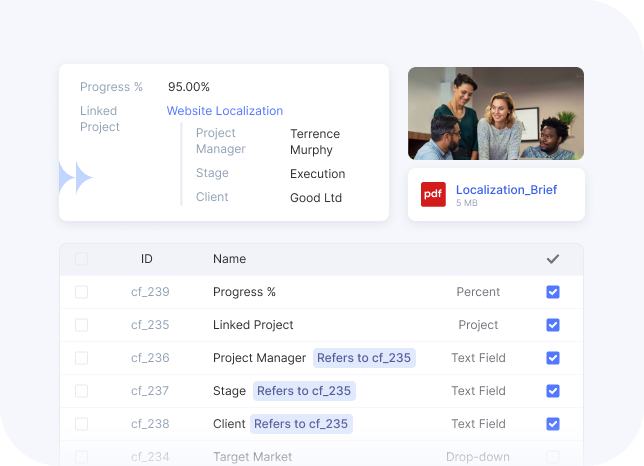
Task: Click the cf_238 ID cell
Action: click(150, 424)
